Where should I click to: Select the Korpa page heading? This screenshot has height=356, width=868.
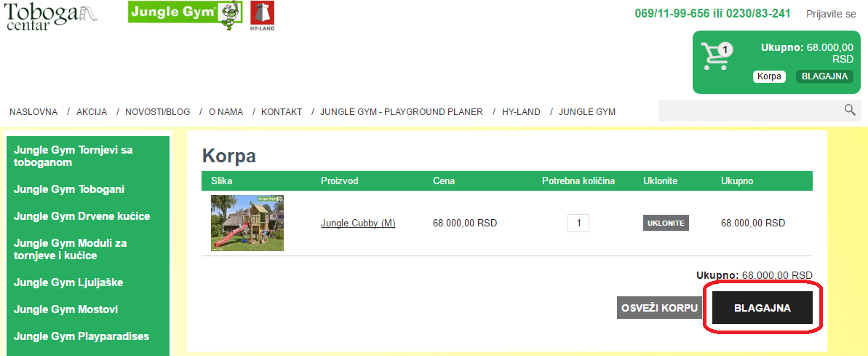tap(229, 156)
